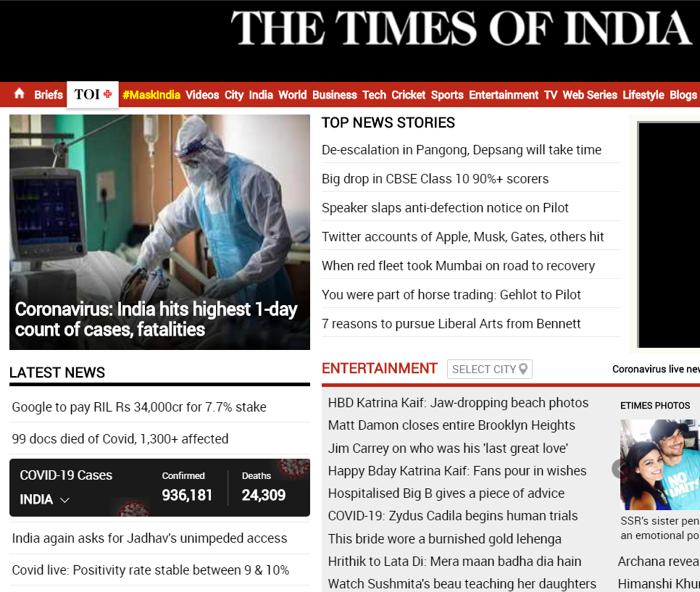
Task: Open the TOI plus tab
Action: [93, 94]
